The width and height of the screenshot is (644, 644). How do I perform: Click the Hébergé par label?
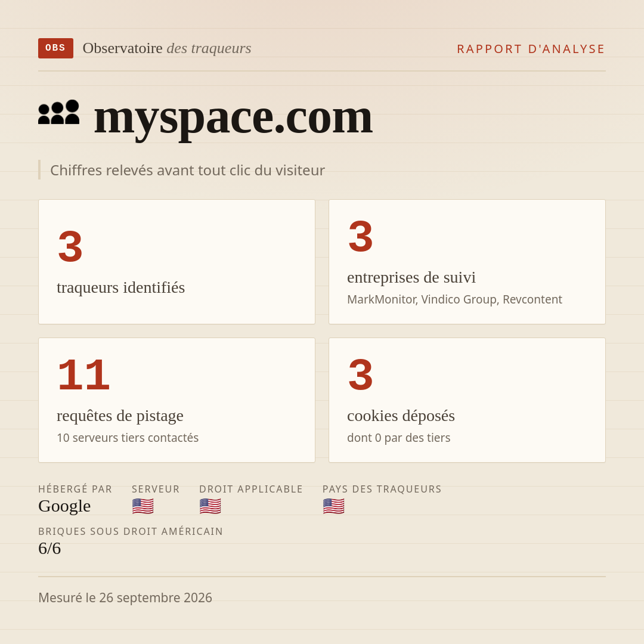(75, 489)
